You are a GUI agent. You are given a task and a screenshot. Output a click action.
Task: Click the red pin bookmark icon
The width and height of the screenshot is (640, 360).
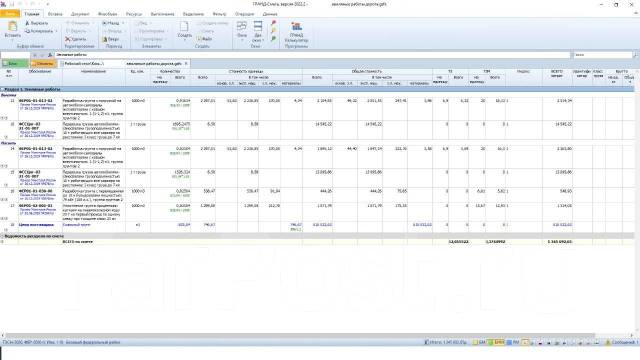(x=273, y=23)
